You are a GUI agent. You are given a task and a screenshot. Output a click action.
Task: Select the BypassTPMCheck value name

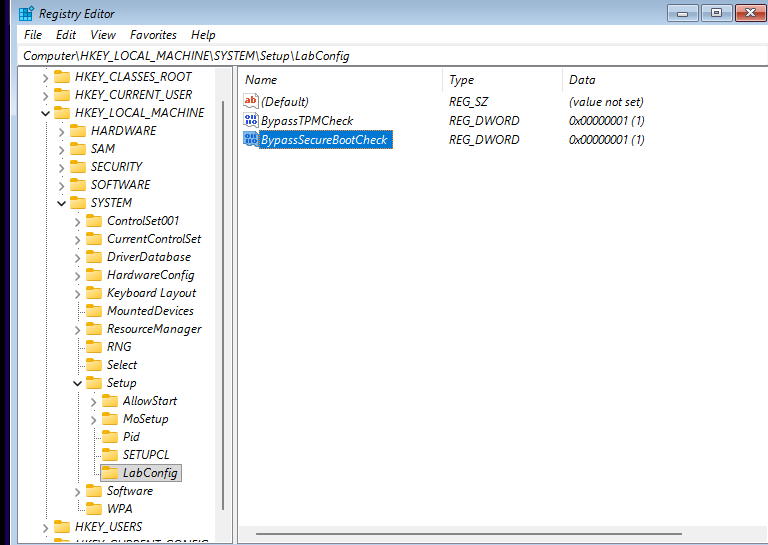[x=307, y=120]
